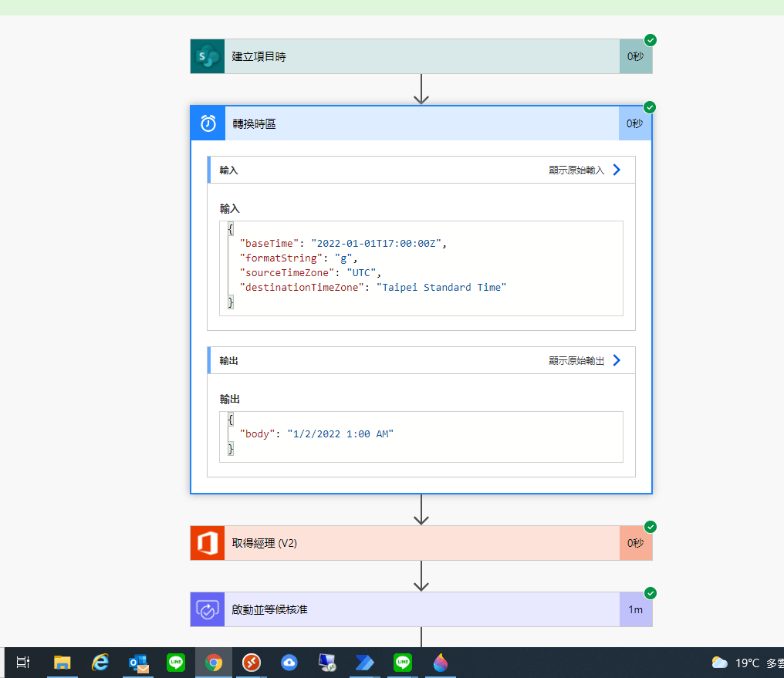Select the 輸出 panel header label
This screenshot has width=784, height=678.
click(x=227, y=359)
